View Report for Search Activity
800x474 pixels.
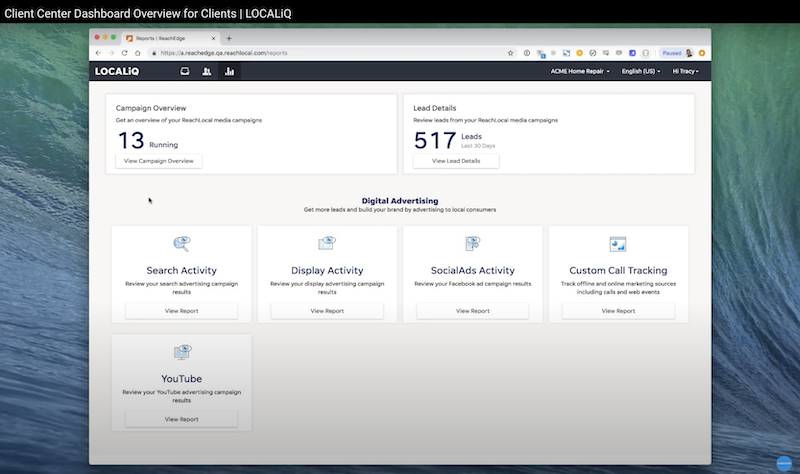click(x=182, y=311)
